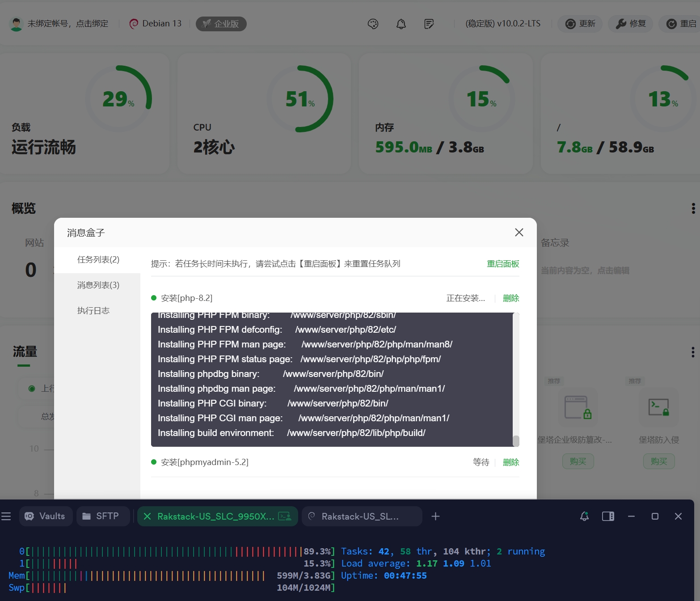Screen dimensions: 700x601
Task: Click the 正在安装... status text
Action: pyautogui.click(x=465, y=298)
